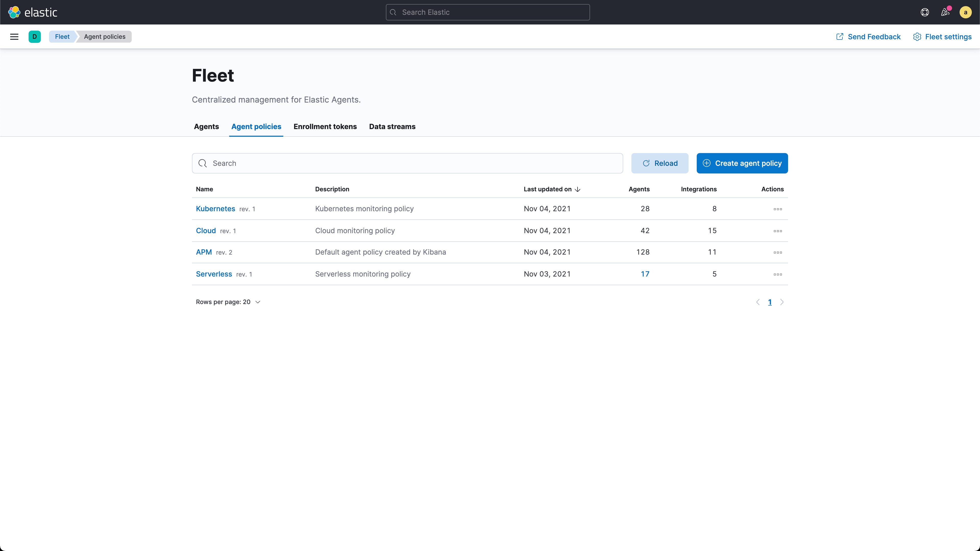Sort by Last updated on column
This screenshot has height=551, width=980.
tap(552, 189)
